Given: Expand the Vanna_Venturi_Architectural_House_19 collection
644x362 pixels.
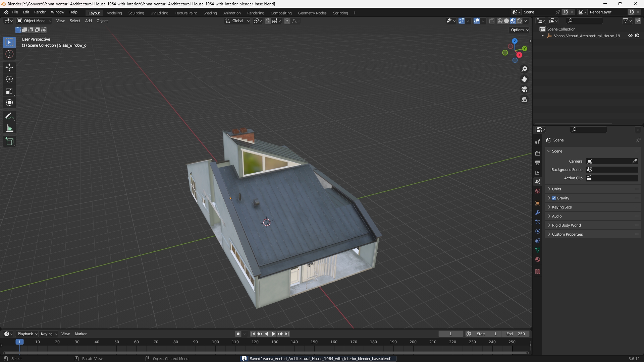Looking at the screenshot, I should [542, 36].
